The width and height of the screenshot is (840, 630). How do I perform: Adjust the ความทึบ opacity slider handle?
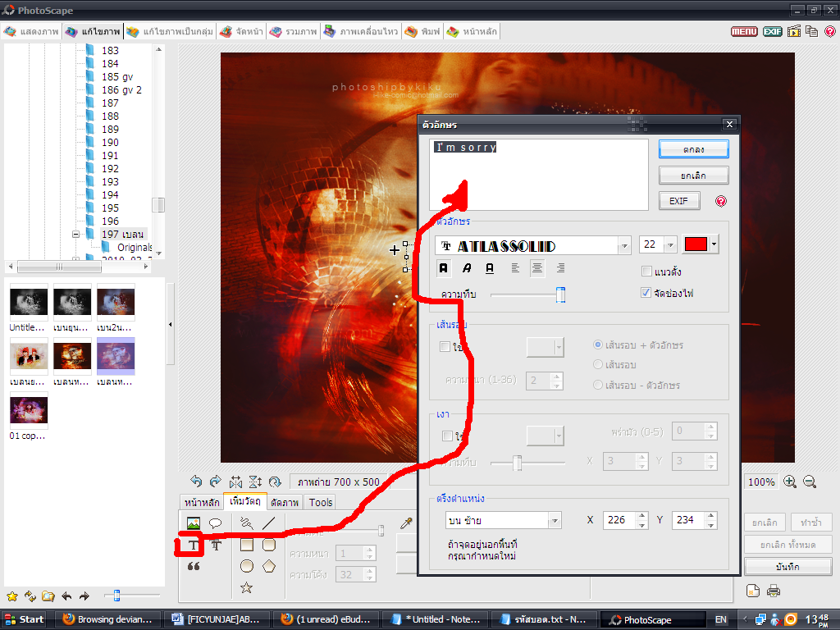point(560,294)
